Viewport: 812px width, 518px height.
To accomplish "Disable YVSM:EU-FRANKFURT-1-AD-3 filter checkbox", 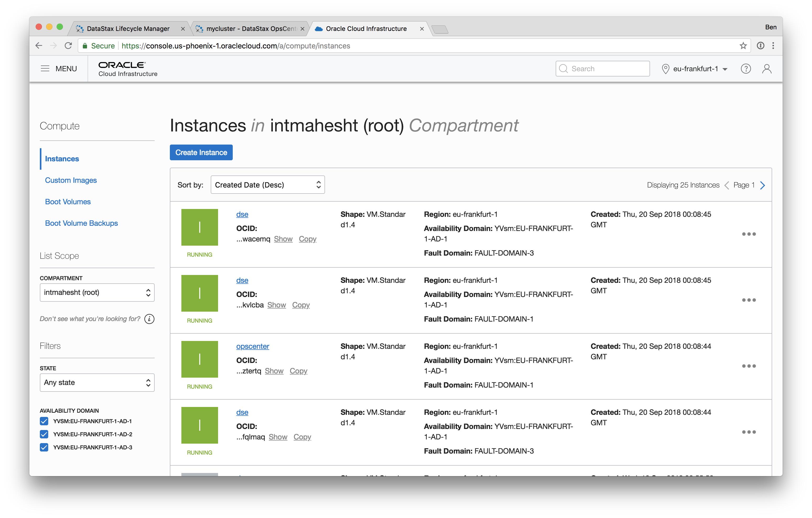I will pyautogui.click(x=44, y=448).
